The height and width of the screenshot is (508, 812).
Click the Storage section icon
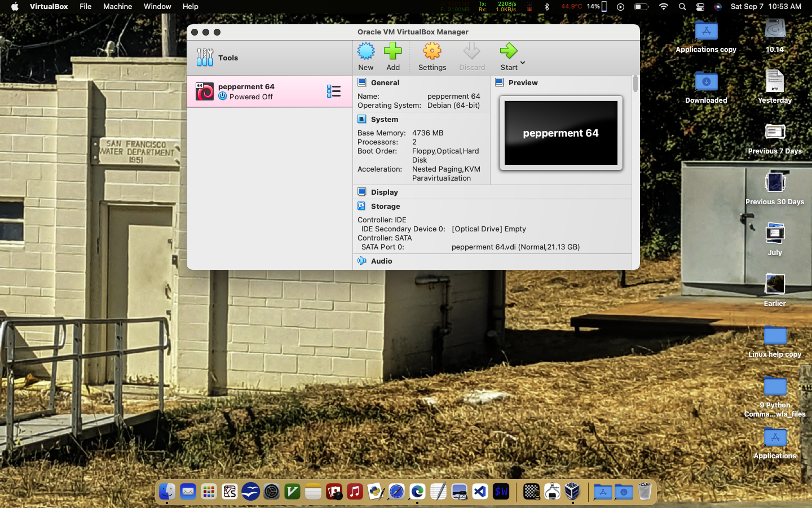coord(362,207)
